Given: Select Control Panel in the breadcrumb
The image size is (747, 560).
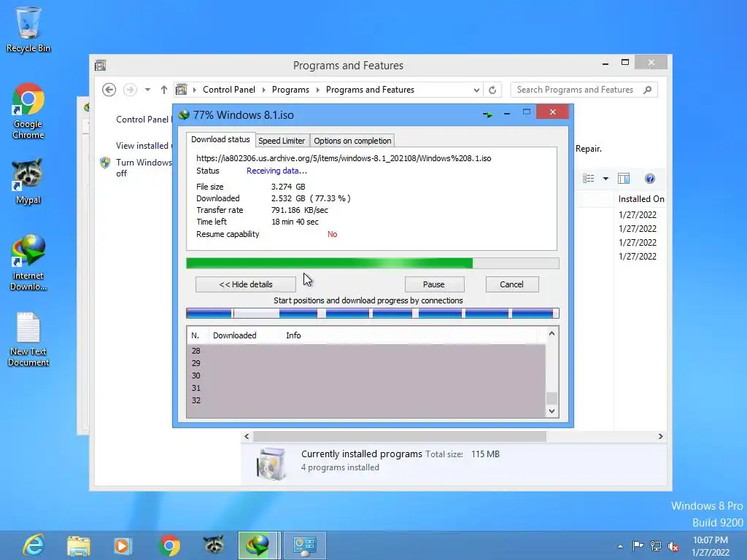Looking at the screenshot, I should coord(228,90).
